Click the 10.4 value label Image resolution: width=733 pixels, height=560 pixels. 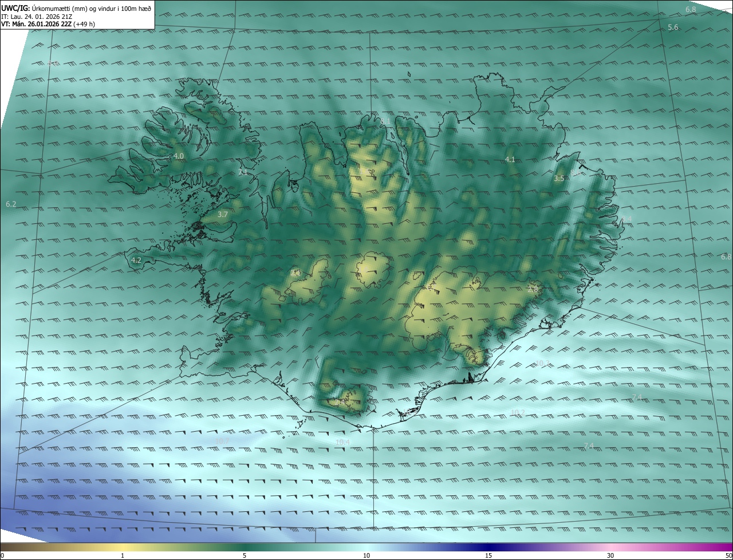[343, 442]
